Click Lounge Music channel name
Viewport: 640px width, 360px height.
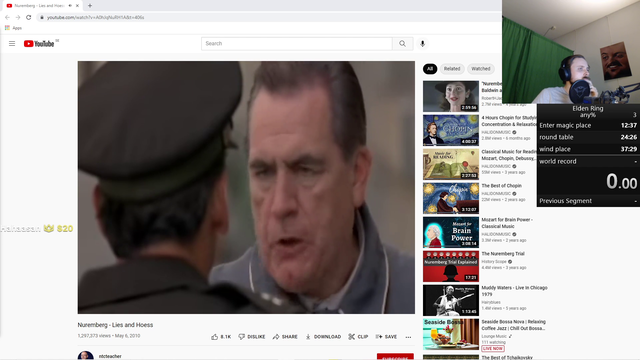494,336
